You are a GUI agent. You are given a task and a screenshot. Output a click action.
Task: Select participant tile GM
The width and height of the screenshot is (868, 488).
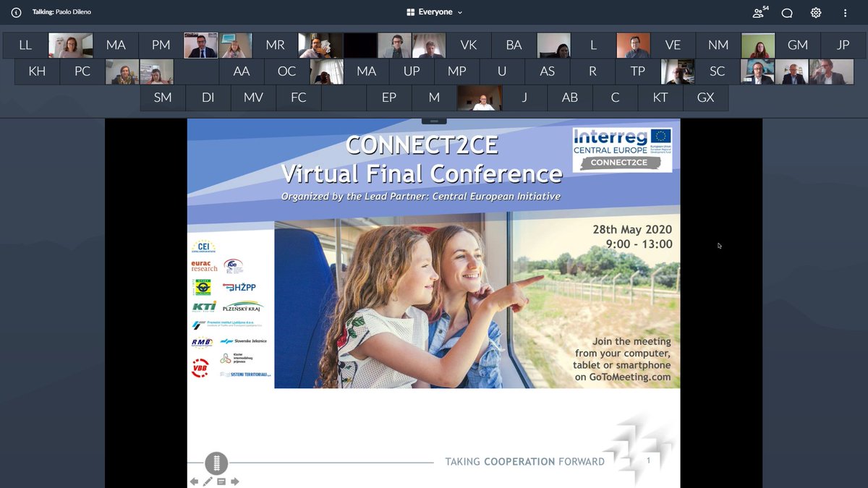798,45
